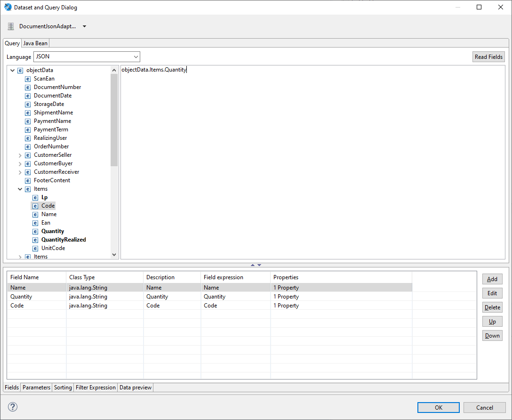Click the tree's scroll down arrow
The height and width of the screenshot is (420, 512).
click(x=114, y=255)
